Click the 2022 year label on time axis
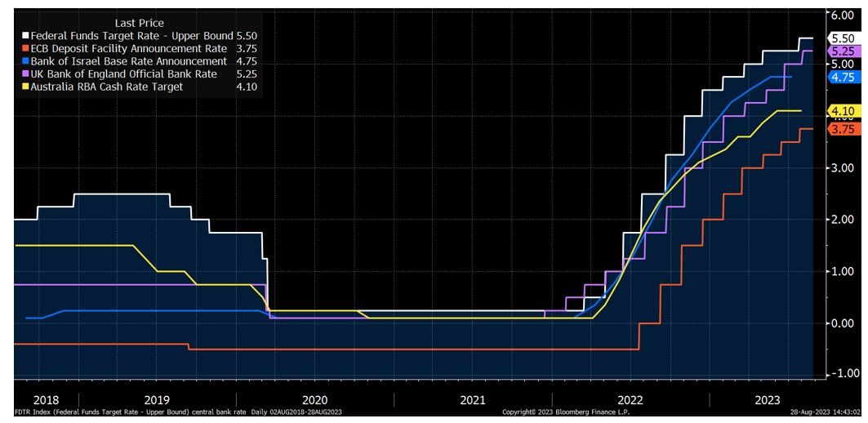 coord(631,400)
